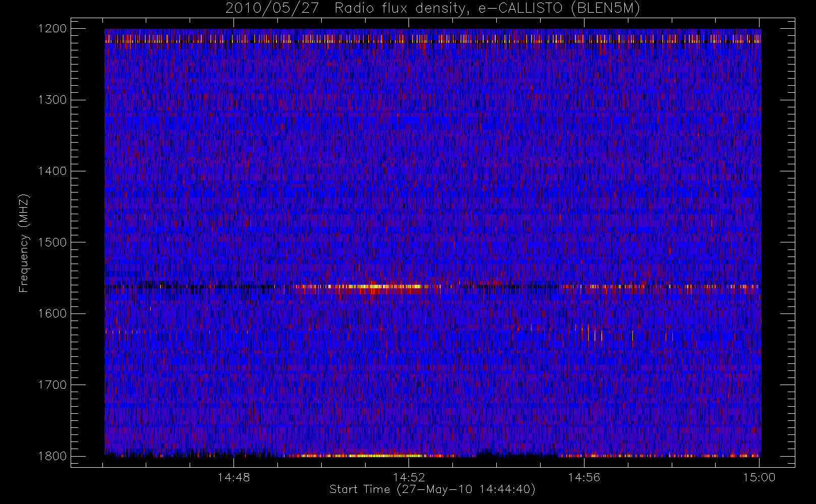Click the 15:00 time tick label
The image size is (816, 504).
(x=759, y=477)
